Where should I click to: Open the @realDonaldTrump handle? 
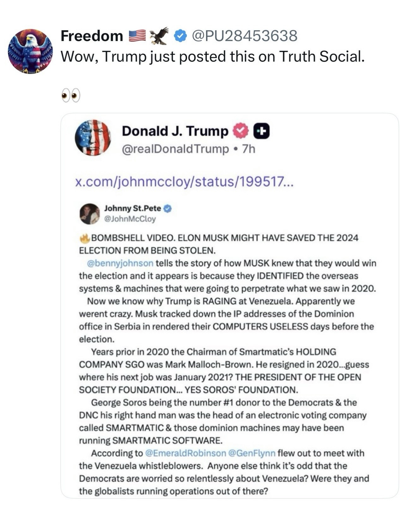(175, 149)
